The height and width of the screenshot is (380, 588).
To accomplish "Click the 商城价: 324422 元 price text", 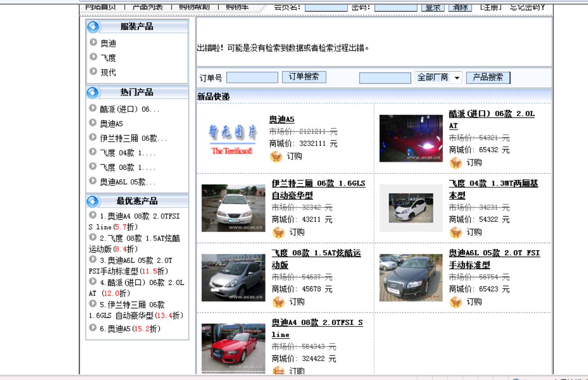I will (x=303, y=359).
